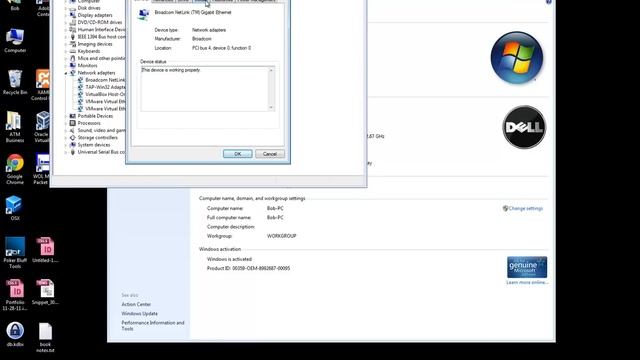The image size is (640, 360).
Task: Click the Monitors category icon
Action: (x=73, y=65)
